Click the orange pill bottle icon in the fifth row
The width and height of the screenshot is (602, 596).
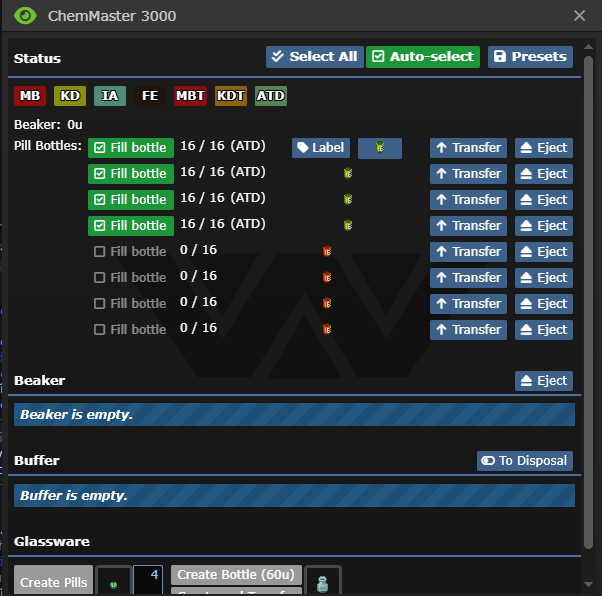coord(326,251)
